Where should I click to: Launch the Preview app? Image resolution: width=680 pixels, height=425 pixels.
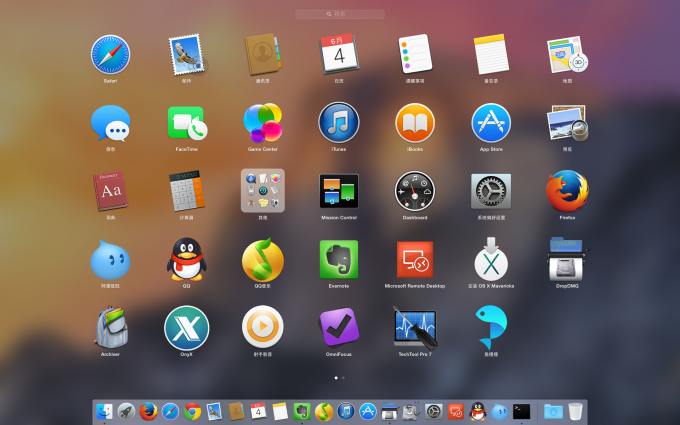pyautogui.click(x=567, y=123)
